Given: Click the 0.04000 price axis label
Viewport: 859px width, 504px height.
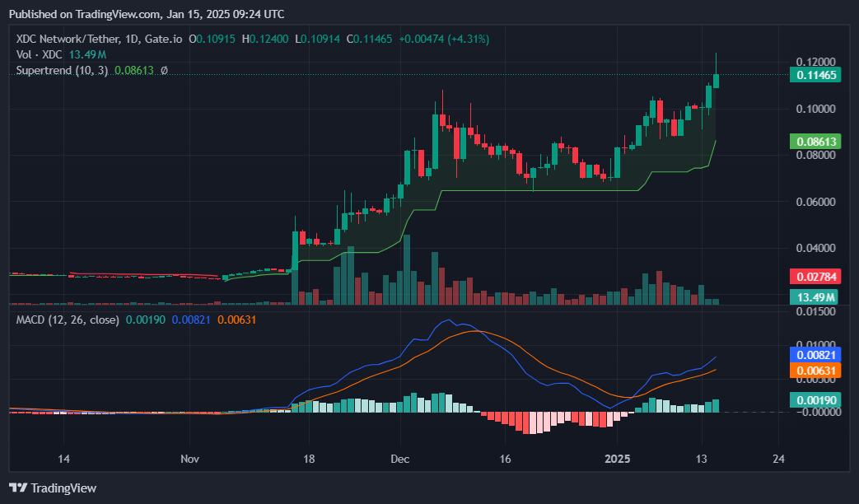Looking at the screenshot, I should (815, 248).
